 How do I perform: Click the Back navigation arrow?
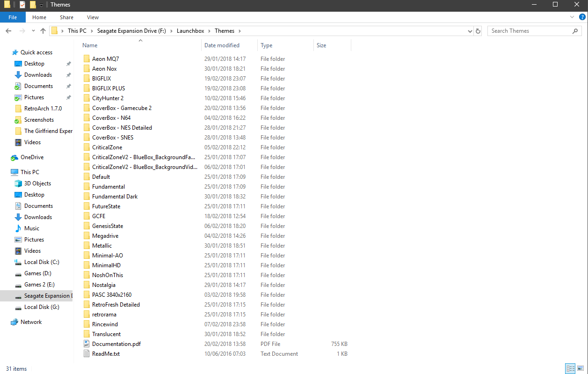(x=8, y=31)
